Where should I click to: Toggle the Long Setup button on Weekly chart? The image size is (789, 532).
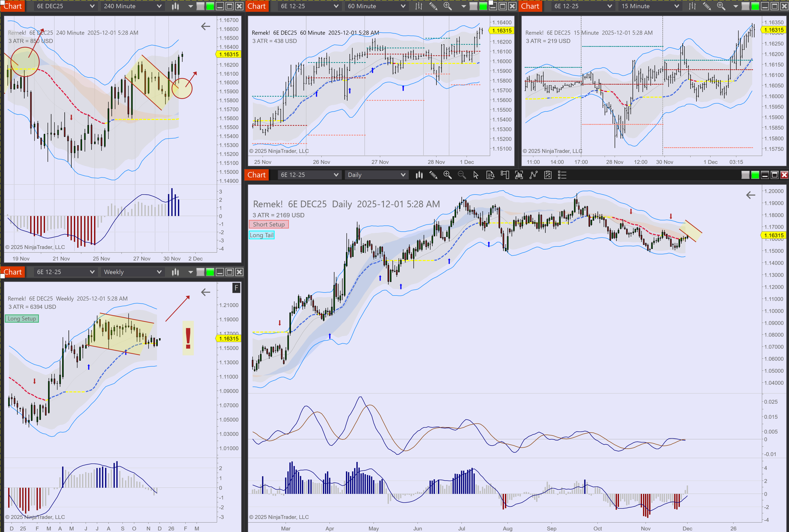22,319
